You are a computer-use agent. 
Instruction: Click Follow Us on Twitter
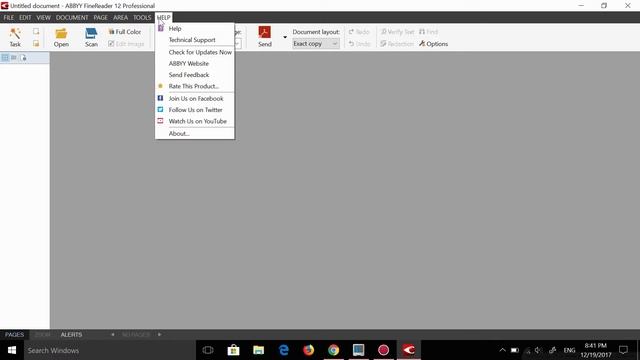pos(195,110)
